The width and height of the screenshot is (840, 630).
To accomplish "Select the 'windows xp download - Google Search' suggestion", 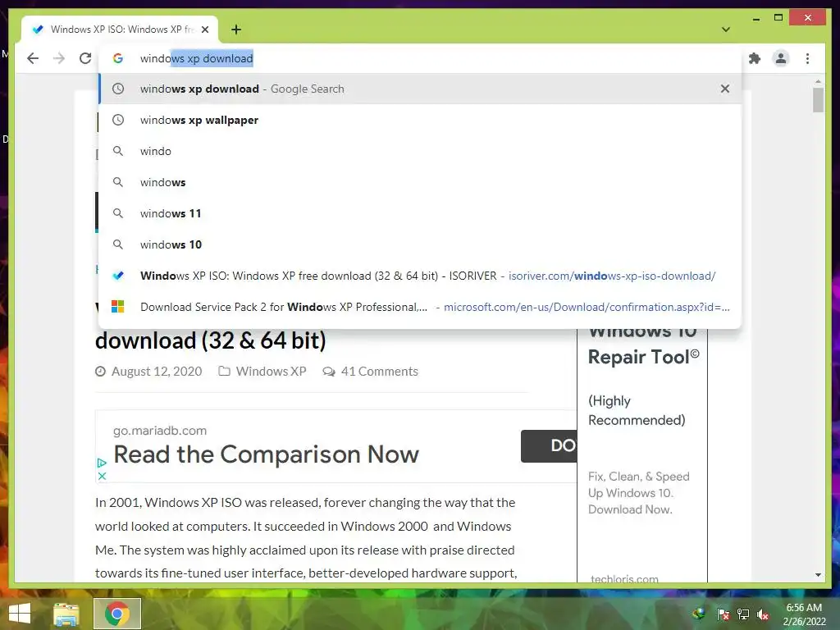I will point(420,89).
